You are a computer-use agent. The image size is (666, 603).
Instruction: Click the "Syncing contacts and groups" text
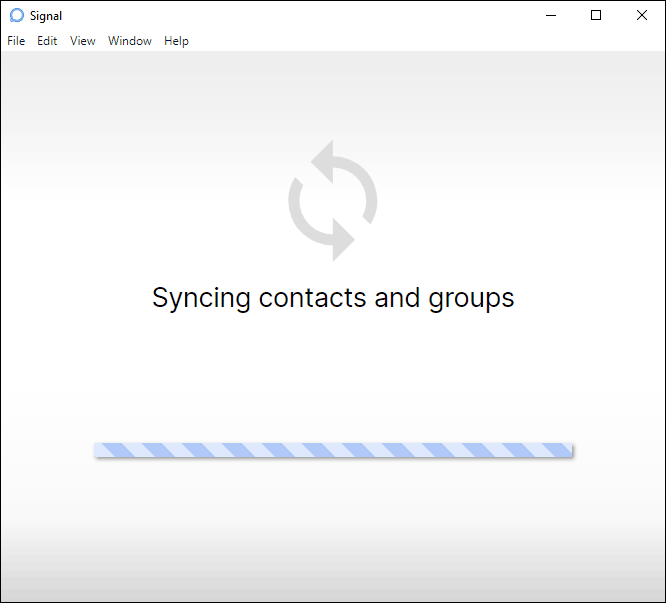pyautogui.click(x=333, y=298)
